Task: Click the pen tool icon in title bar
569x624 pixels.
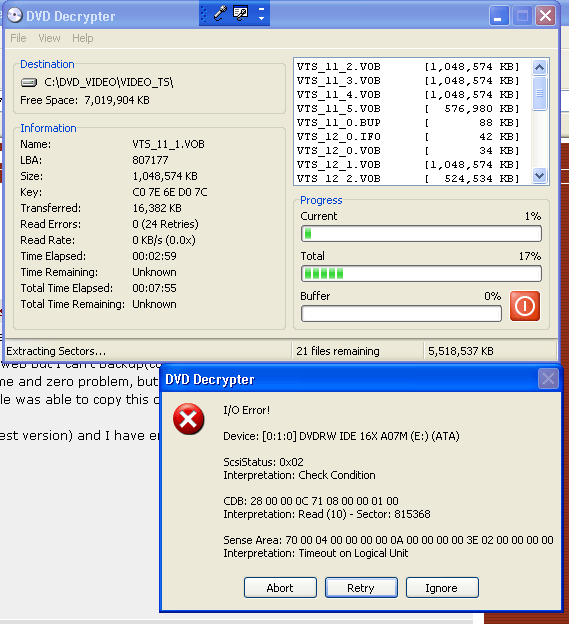Action: point(220,14)
